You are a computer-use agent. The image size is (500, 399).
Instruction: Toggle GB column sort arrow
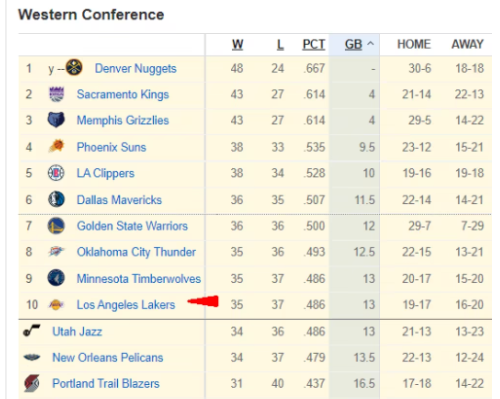coord(370,44)
